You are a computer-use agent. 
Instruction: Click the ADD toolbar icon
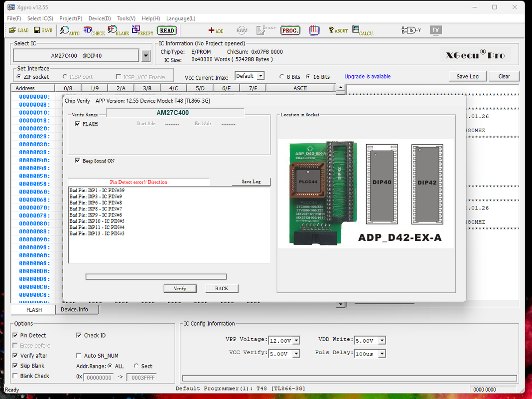click(216, 30)
